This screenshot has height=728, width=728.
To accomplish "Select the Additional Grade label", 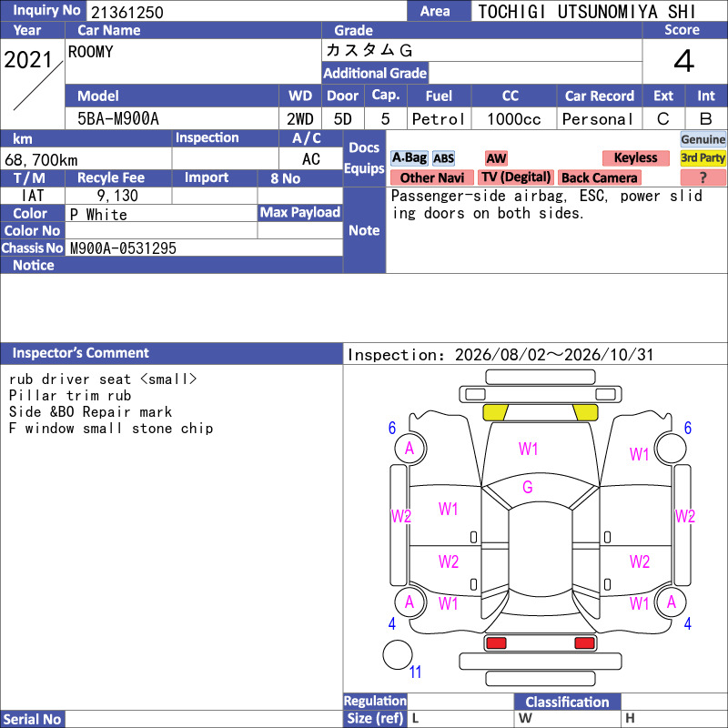I will coord(375,73).
